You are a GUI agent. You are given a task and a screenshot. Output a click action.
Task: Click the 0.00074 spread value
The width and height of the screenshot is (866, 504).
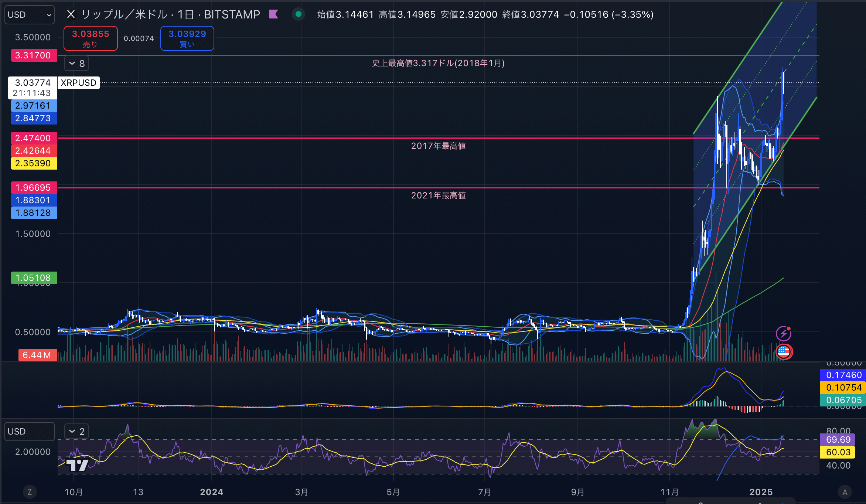tap(139, 38)
